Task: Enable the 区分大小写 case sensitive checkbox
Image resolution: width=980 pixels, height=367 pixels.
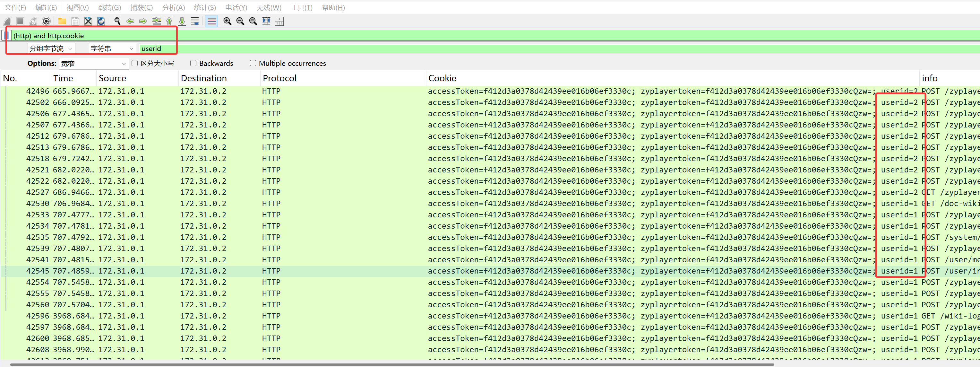Action: click(x=135, y=63)
